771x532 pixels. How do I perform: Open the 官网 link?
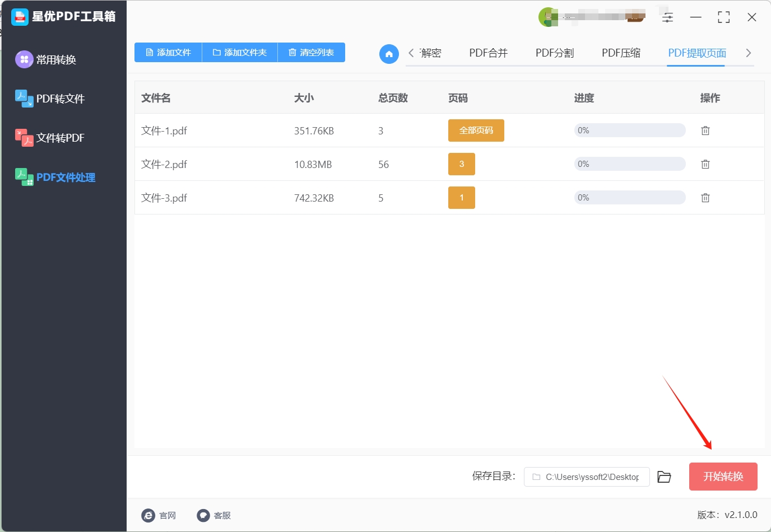(x=159, y=516)
